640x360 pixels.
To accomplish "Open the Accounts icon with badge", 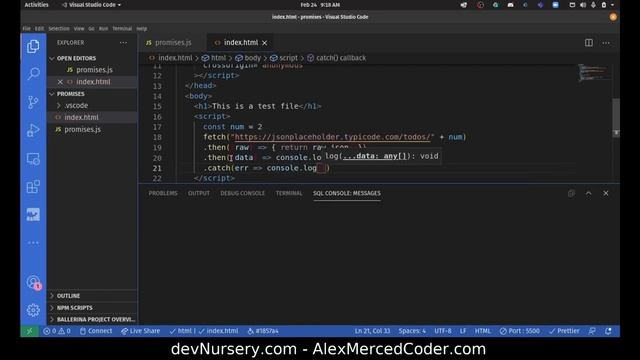I will click(x=33, y=282).
